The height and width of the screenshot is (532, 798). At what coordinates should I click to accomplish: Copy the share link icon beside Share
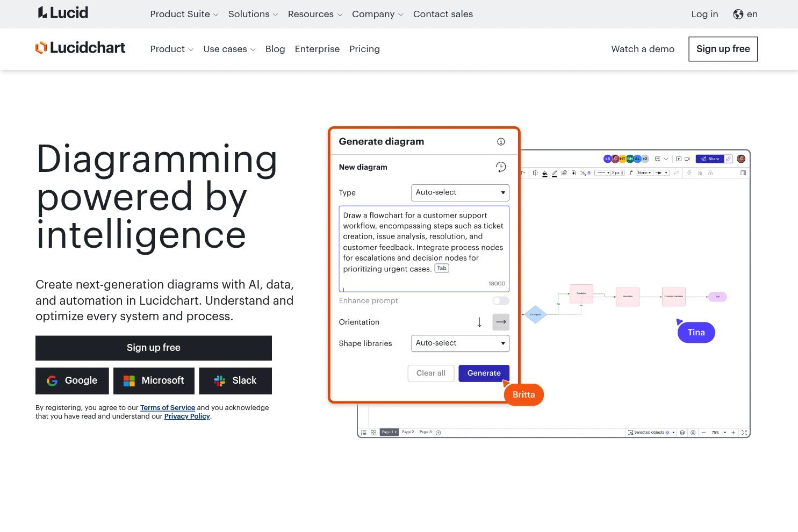pos(729,159)
